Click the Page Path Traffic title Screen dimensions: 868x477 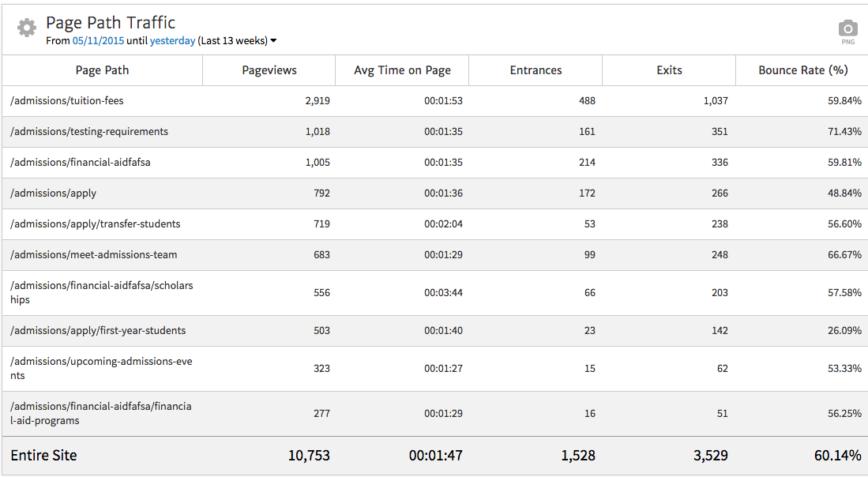111,23
